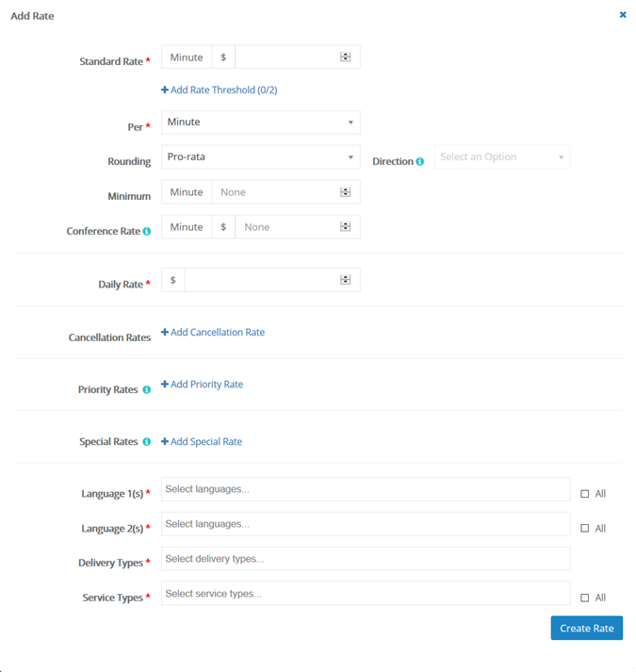Click info icon next to Direction
This screenshot has height=672, width=636.
pyautogui.click(x=420, y=162)
